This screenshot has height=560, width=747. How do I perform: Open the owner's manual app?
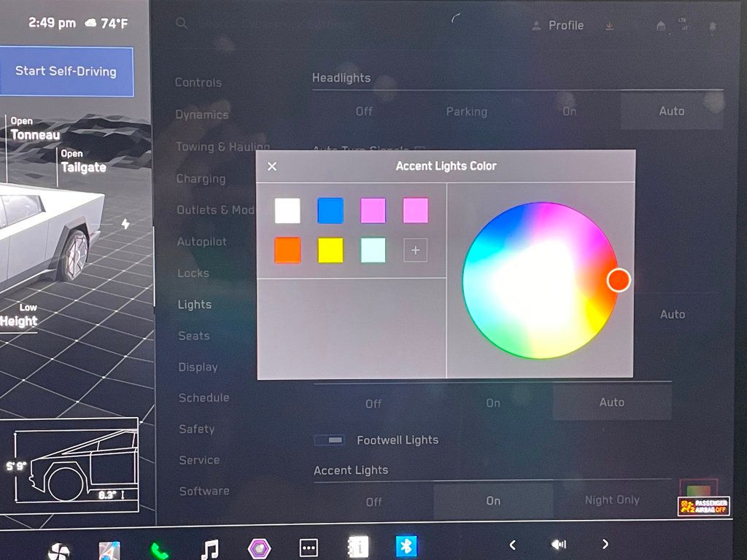pyautogui.click(x=357, y=546)
